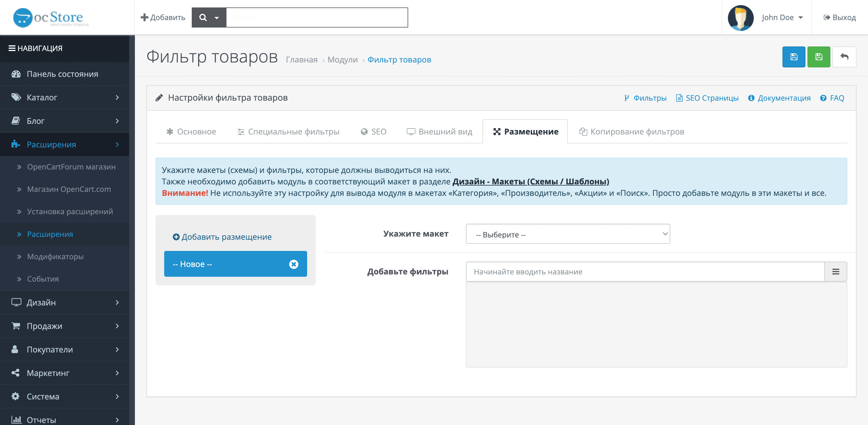
Task: Click the Выход logout link
Action: pos(839,17)
